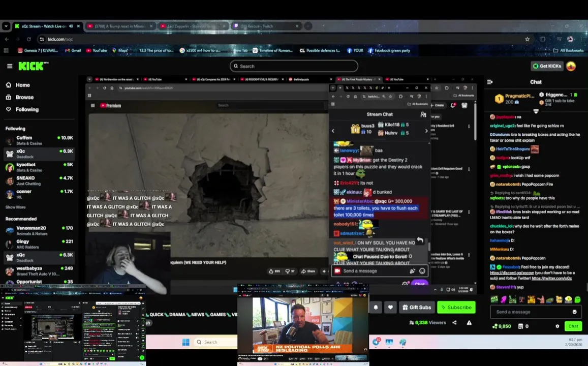Select Cuffem channel in Following list
Viewport: 588px width, 366px height.
(39, 140)
